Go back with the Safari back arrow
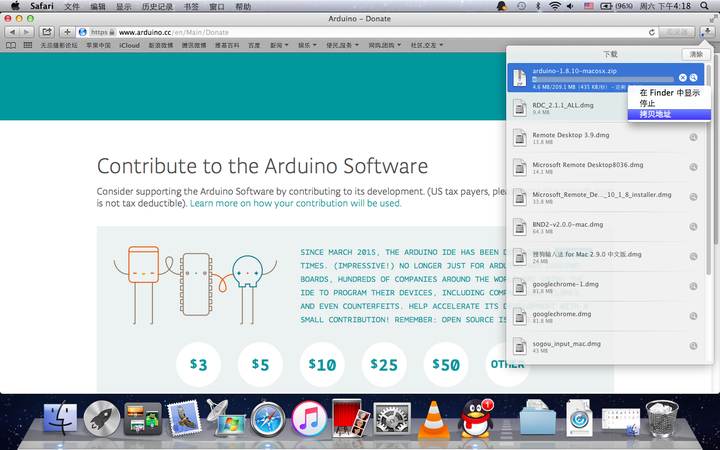720x450 pixels. point(12,32)
